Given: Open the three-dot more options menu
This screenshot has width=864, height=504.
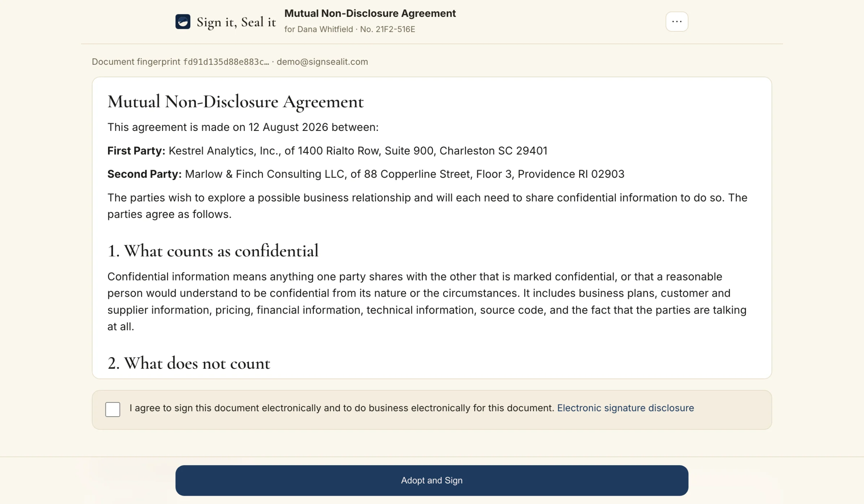Looking at the screenshot, I should pyautogui.click(x=677, y=22).
